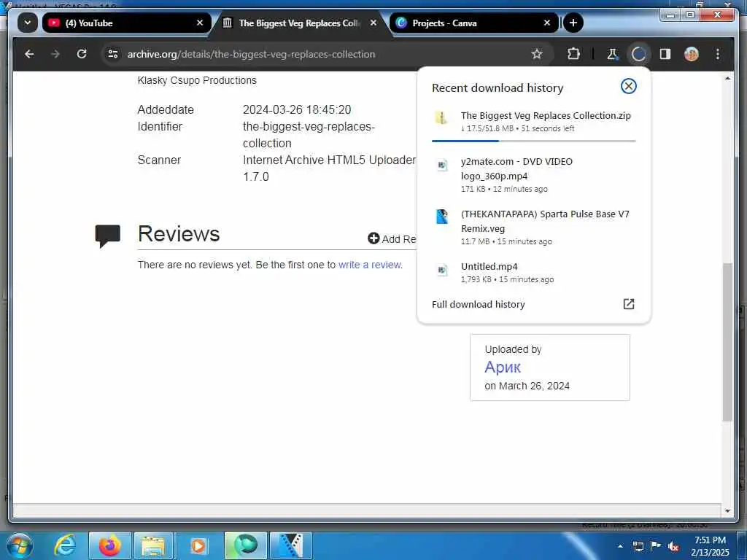Open Windows Media Player taskbar icon
Image resolution: width=747 pixels, height=560 pixels.
[x=198, y=545]
